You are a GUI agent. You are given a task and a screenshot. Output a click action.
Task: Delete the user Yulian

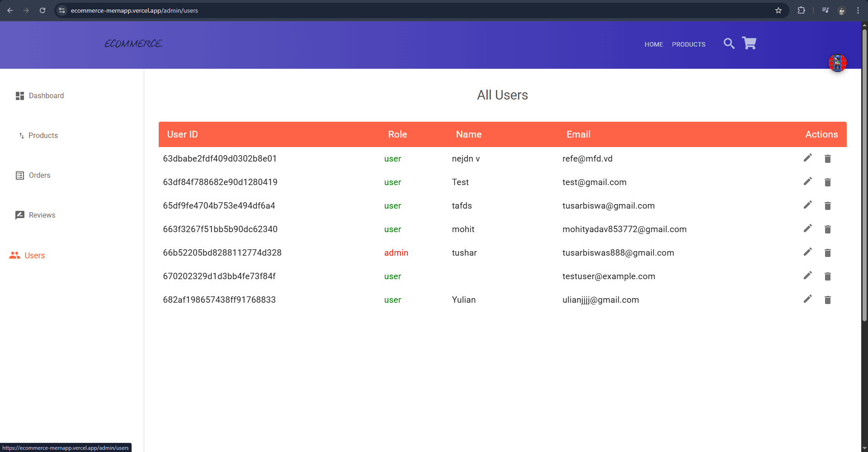828,300
